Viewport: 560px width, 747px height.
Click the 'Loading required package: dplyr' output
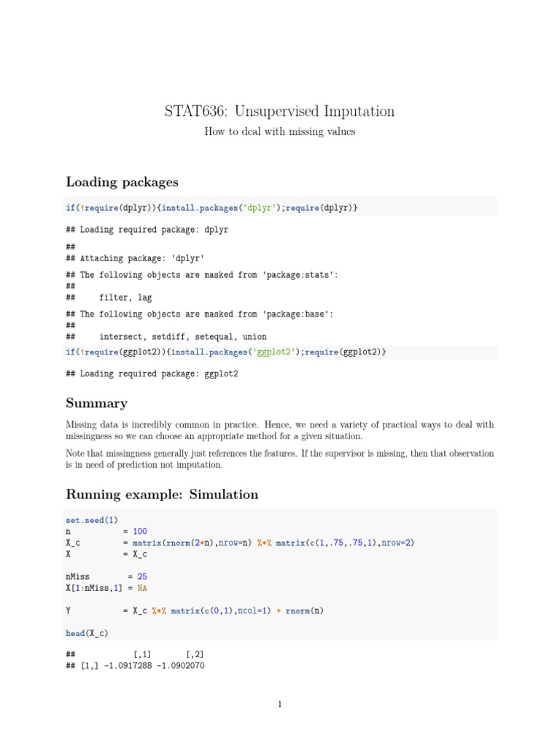(x=147, y=230)
